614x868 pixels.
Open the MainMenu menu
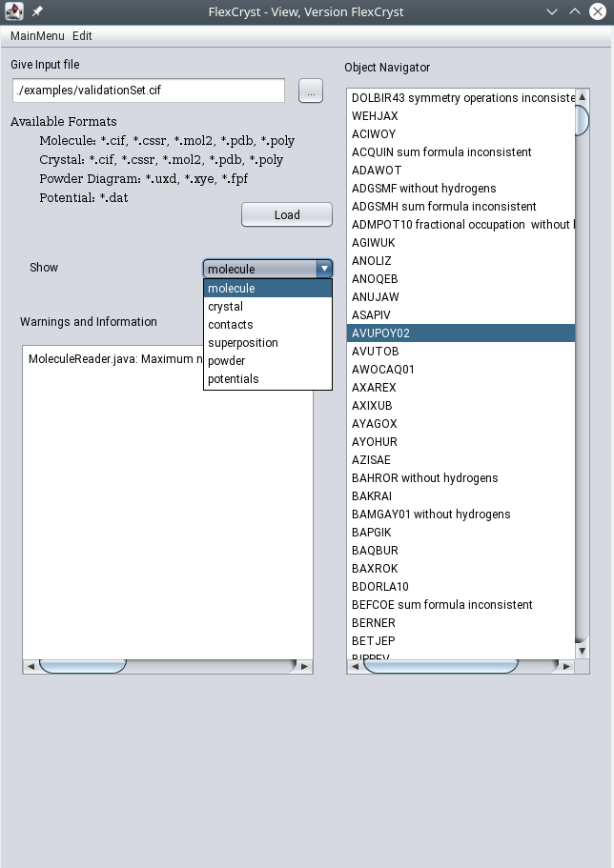[37, 36]
